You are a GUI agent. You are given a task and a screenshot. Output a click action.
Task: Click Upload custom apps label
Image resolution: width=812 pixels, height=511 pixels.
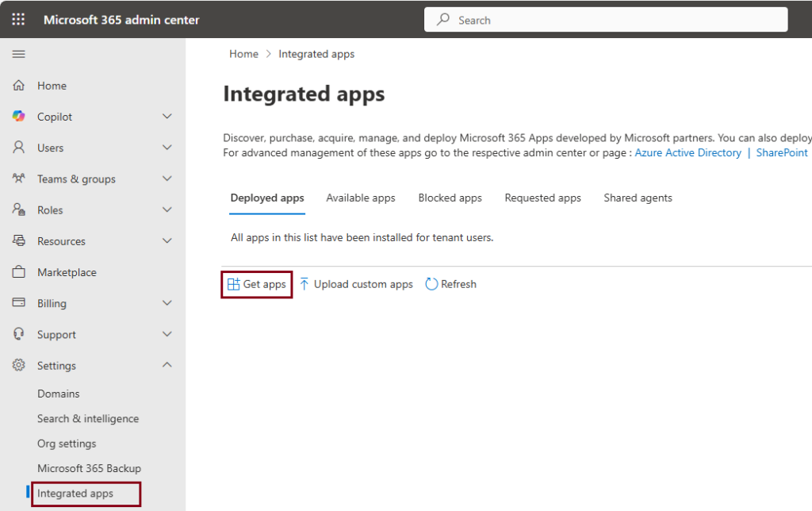coord(363,284)
